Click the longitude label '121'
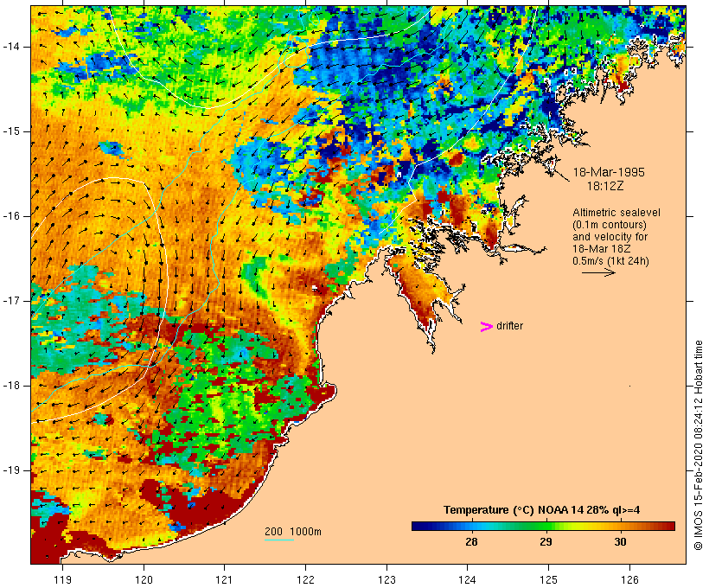Image resolution: width=709 pixels, height=588 pixels. click(224, 579)
